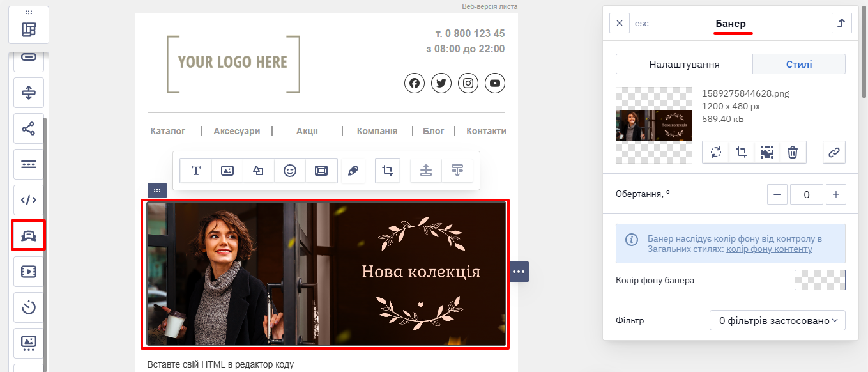Click the YOUR LOGO HERE placeholder

point(233,65)
